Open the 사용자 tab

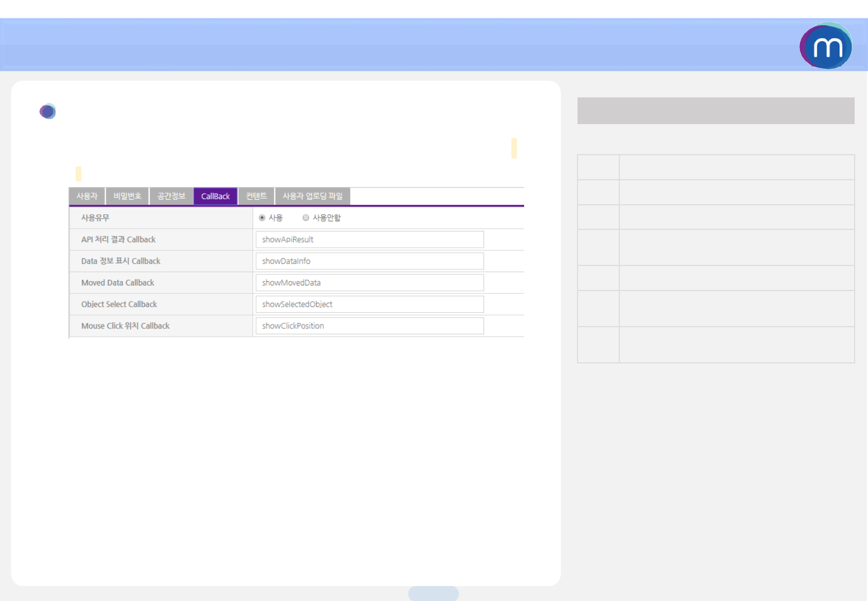(x=87, y=196)
